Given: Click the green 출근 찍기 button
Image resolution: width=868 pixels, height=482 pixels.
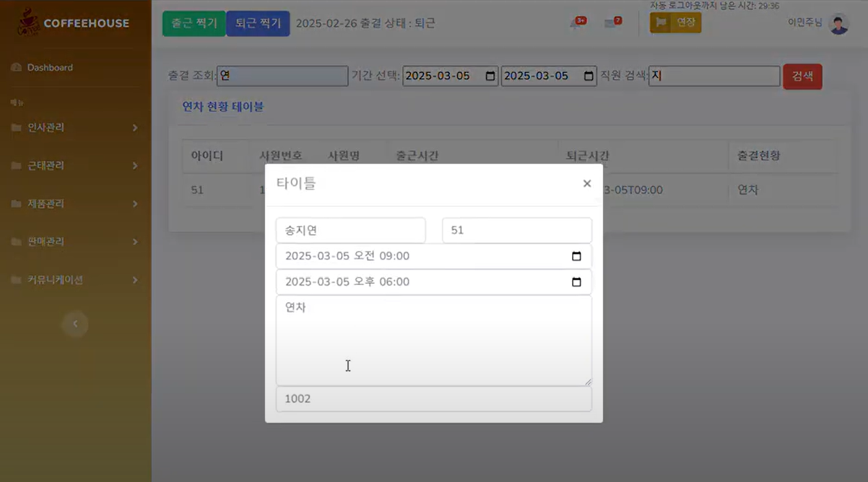Looking at the screenshot, I should pos(194,22).
